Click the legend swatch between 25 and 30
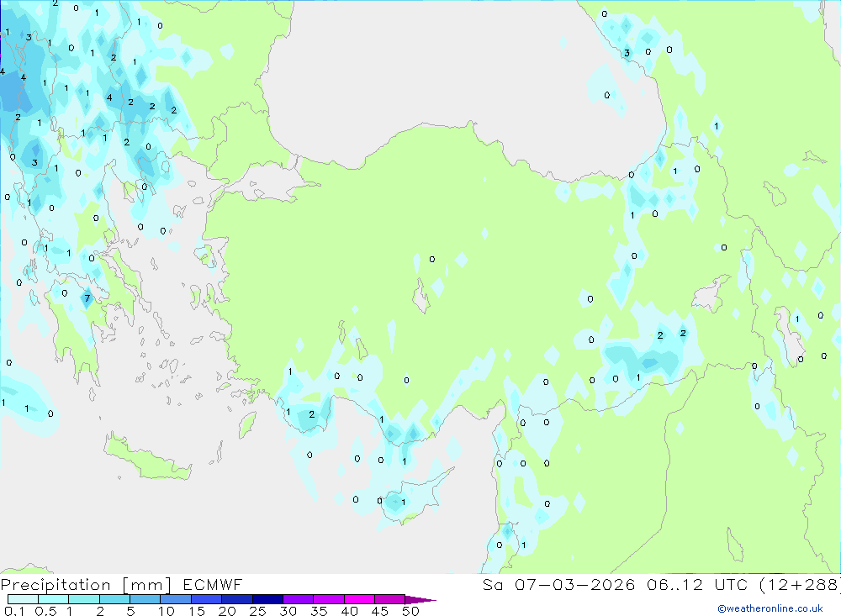Screen dimensions: 841x616 (267, 599)
